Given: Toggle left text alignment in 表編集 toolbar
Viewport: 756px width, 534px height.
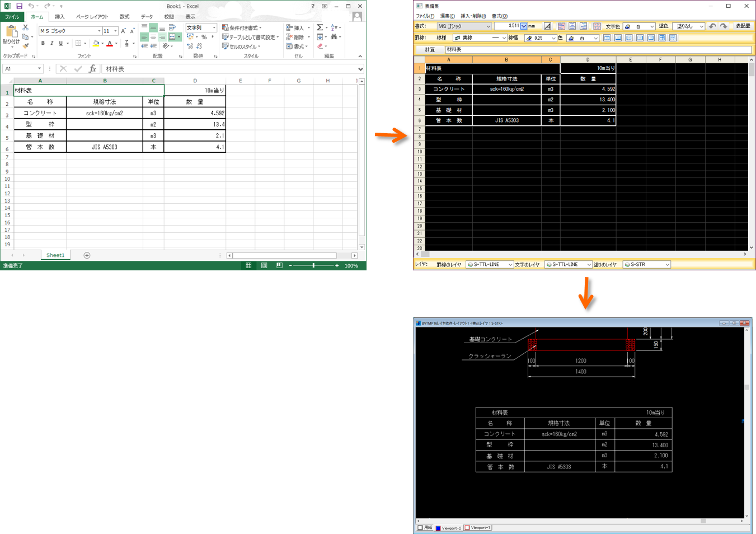Looking at the screenshot, I should (561, 26).
